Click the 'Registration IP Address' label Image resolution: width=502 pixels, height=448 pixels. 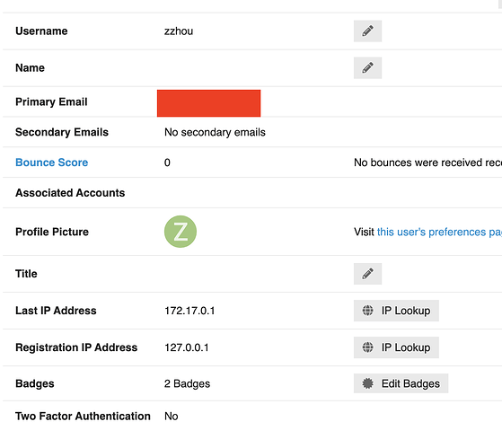tap(76, 347)
